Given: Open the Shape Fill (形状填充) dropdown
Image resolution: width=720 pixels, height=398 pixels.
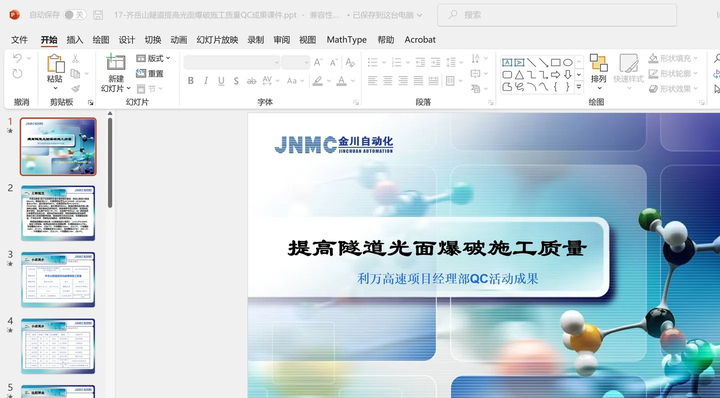Looking at the screenshot, I should click(673, 58).
